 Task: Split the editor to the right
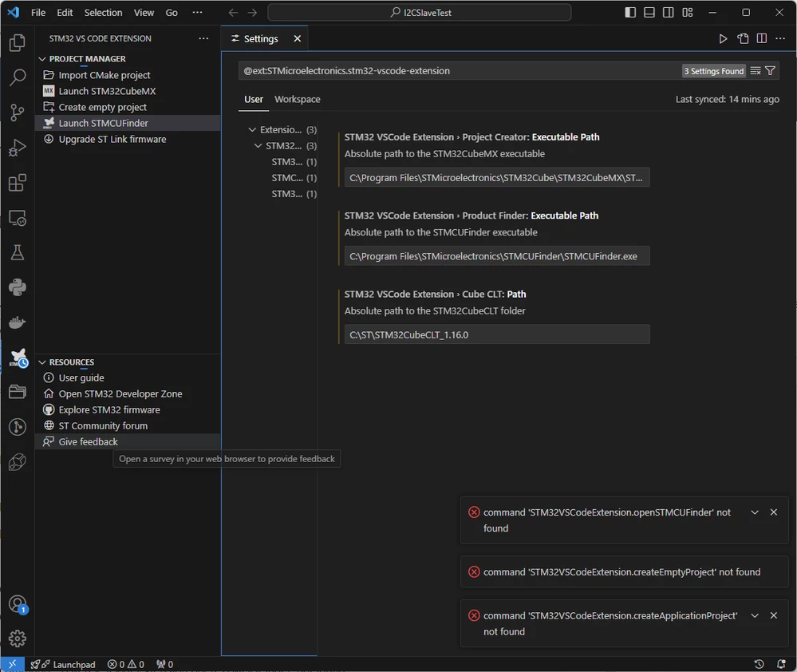[761, 38]
